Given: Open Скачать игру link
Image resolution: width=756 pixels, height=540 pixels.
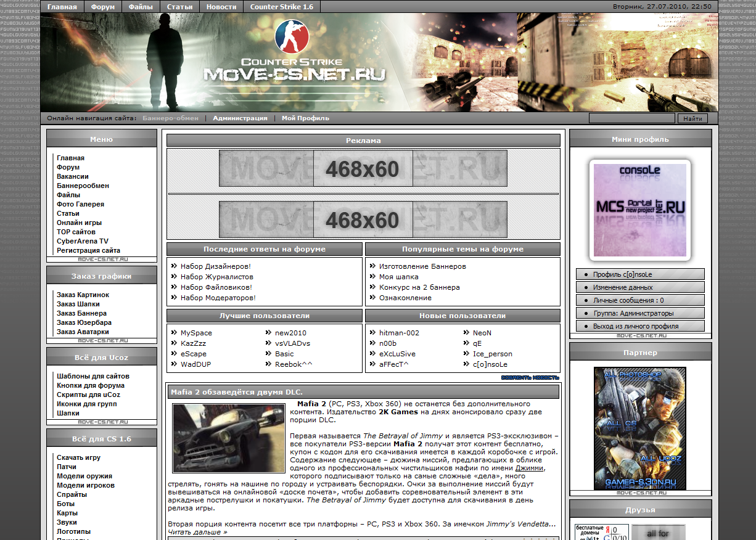Looking at the screenshot, I should [x=78, y=457].
